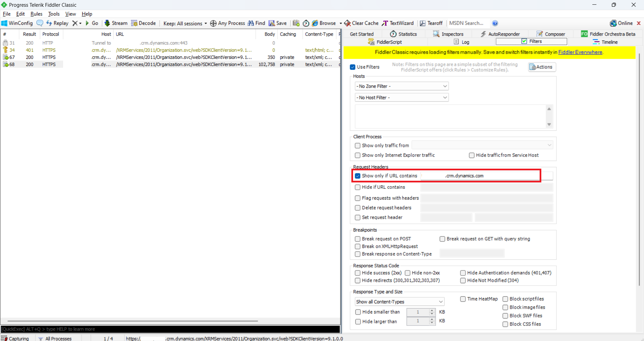Enable Hide success (2xx)

click(x=357, y=273)
